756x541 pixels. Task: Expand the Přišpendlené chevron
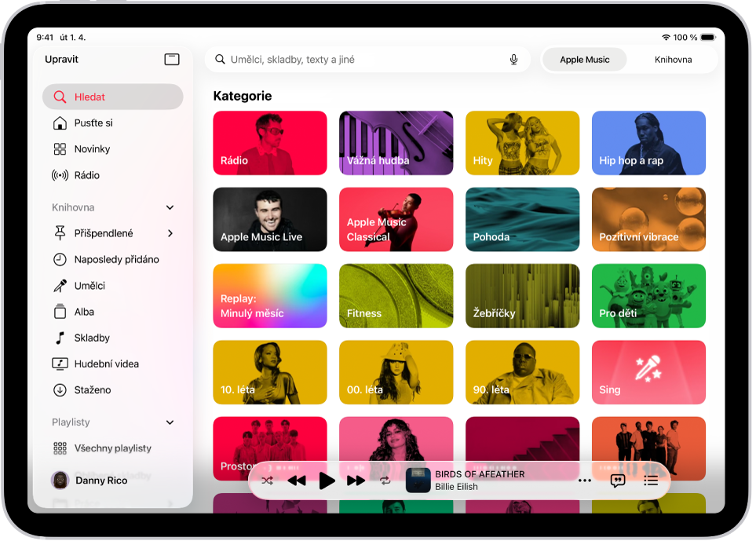coord(170,233)
